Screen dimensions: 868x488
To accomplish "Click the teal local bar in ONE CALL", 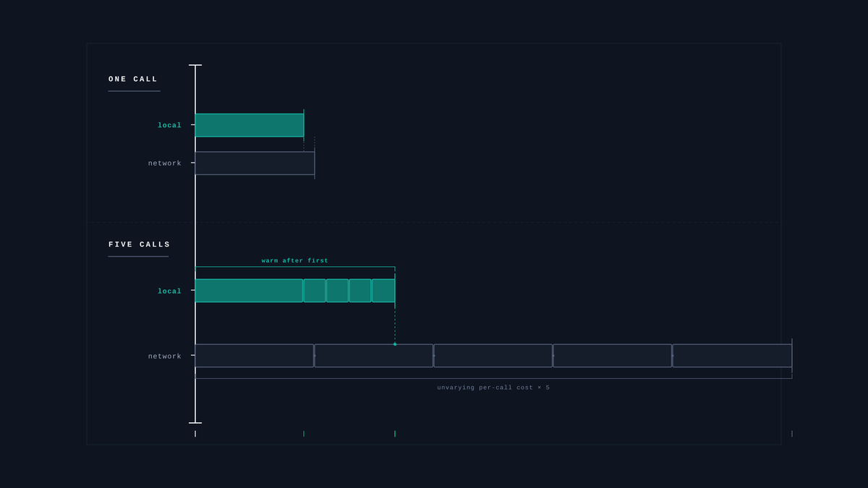I will click(250, 125).
